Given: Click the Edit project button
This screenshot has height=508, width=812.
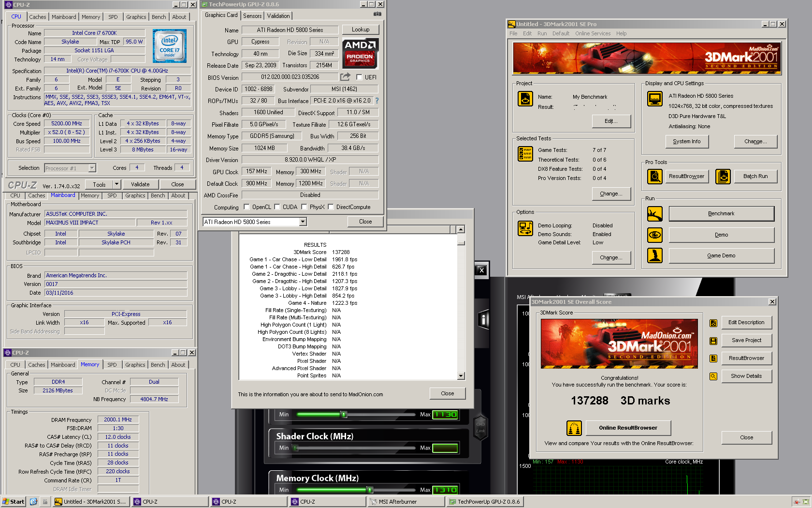Looking at the screenshot, I should tap(611, 121).
